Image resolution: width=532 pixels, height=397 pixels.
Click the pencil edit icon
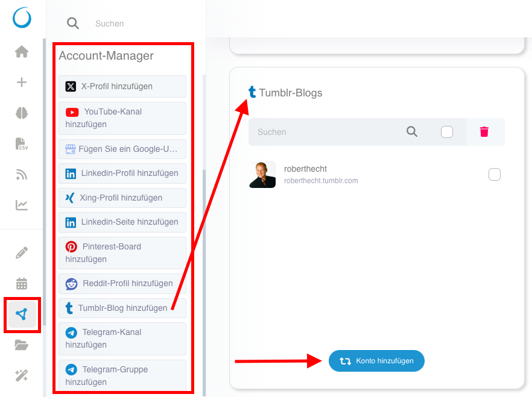(22, 253)
